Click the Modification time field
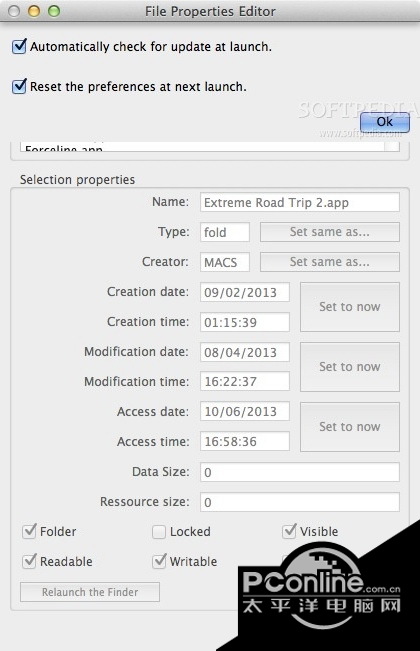 click(x=245, y=381)
